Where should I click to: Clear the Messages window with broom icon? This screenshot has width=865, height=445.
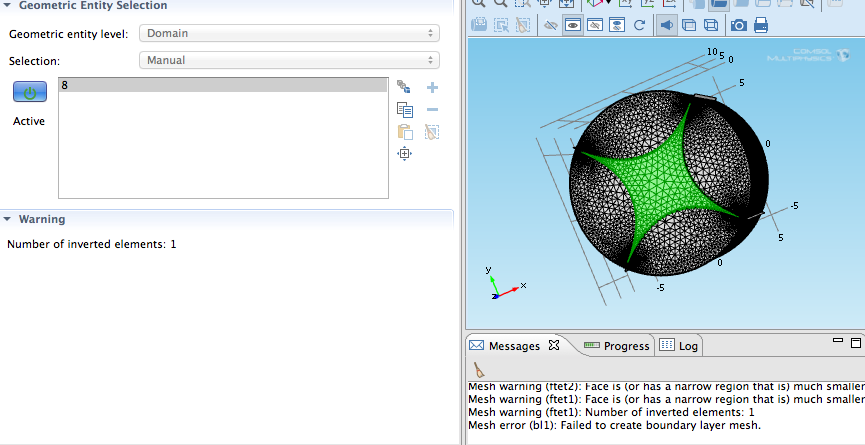(480, 369)
